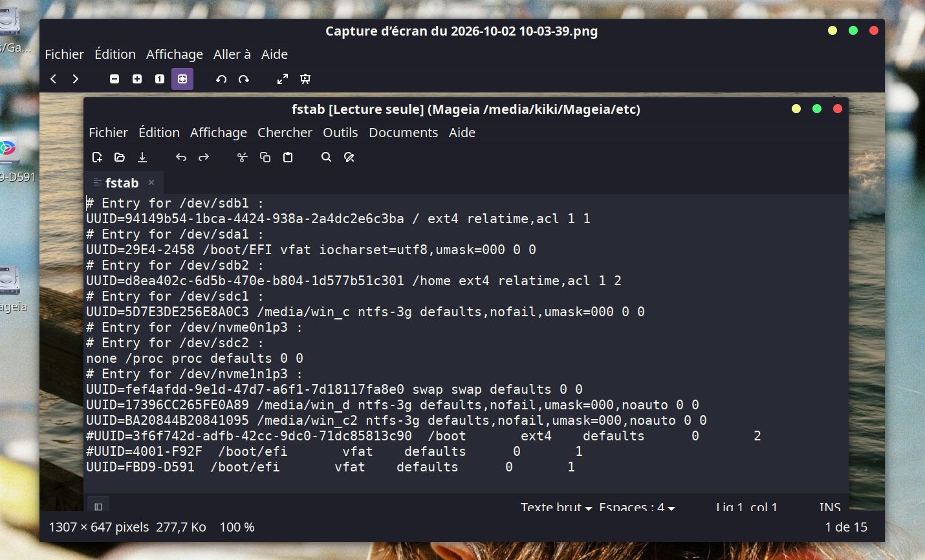Zoom in the image in viewer toolbar
The width and height of the screenshot is (925, 560).
pos(137,79)
